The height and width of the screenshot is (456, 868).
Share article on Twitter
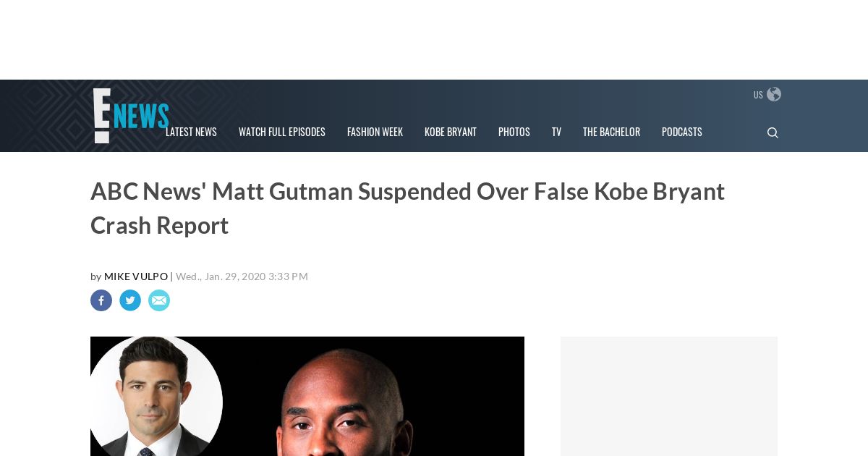pyautogui.click(x=130, y=300)
